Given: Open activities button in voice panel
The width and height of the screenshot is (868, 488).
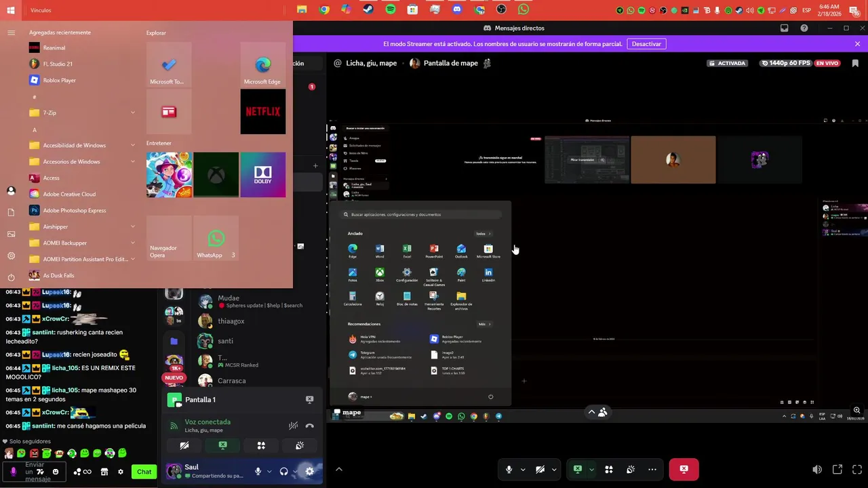Looking at the screenshot, I should tap(261, 445).
